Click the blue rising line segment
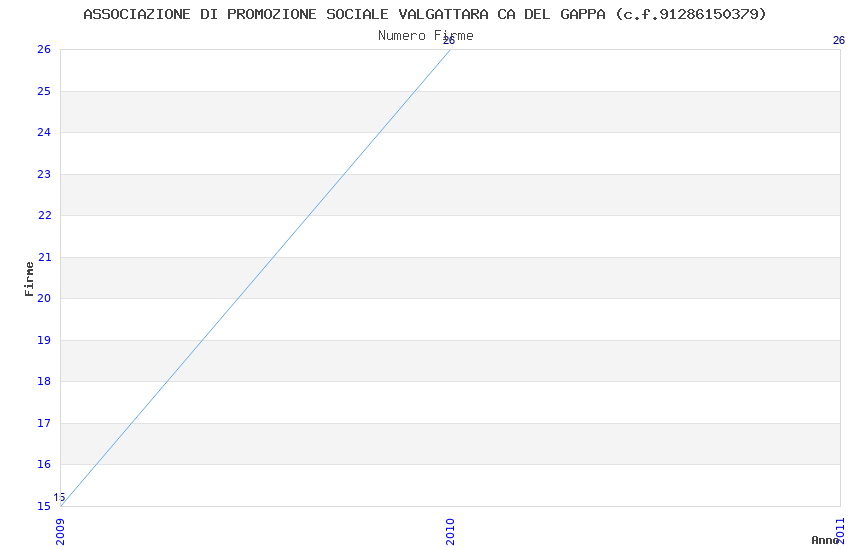 (255, 277)
